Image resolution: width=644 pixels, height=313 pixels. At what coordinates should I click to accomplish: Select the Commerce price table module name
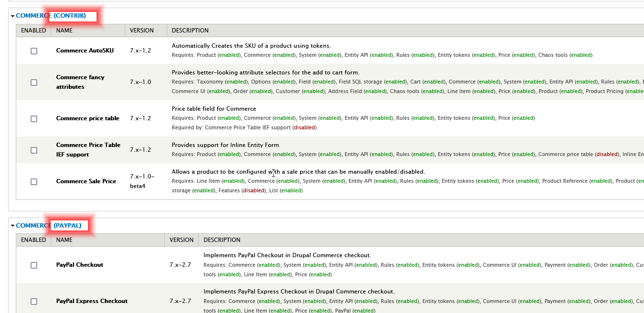coord(88,118)
